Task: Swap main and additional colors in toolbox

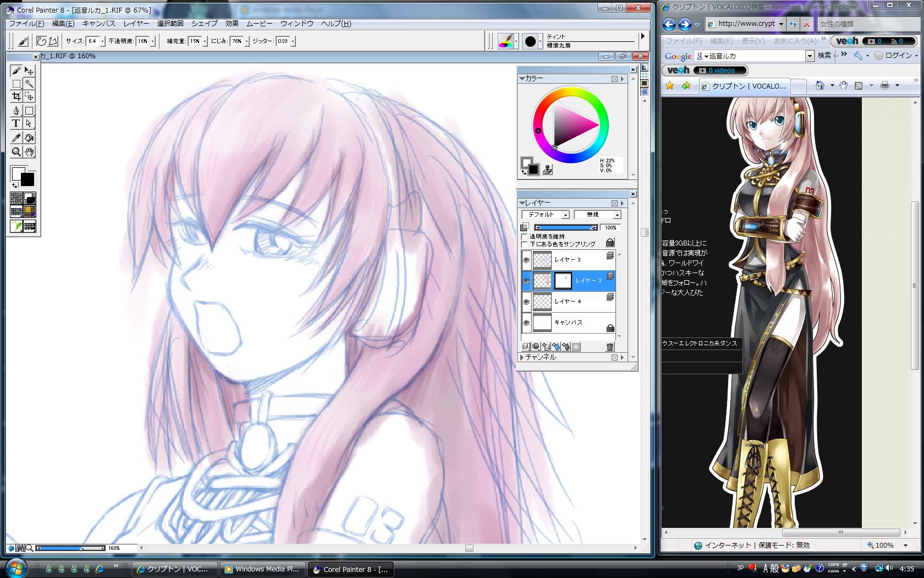Action: coord(15,186)
